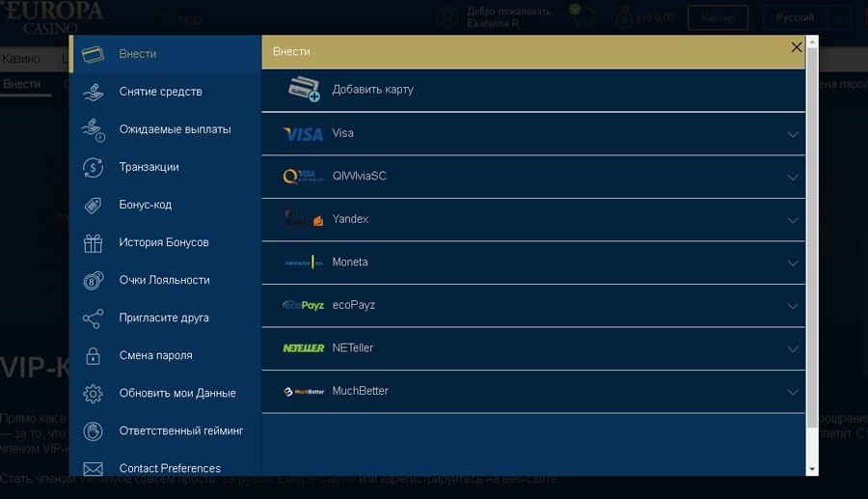Open Очки Лояльности menu item
The image size is (868, 499).
pos(165,280)
